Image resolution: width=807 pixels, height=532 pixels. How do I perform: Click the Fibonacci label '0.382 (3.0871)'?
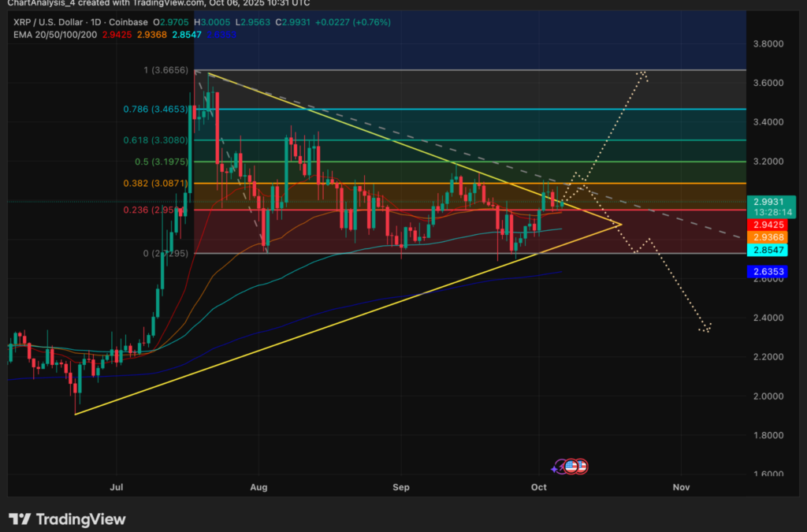(x=154, y=183)
